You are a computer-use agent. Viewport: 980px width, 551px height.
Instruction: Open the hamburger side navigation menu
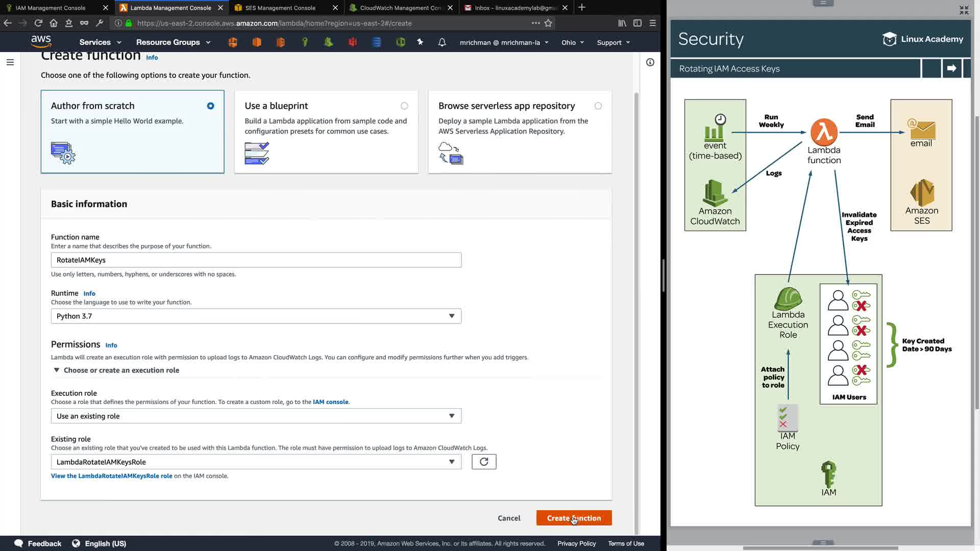click(10, 62)
